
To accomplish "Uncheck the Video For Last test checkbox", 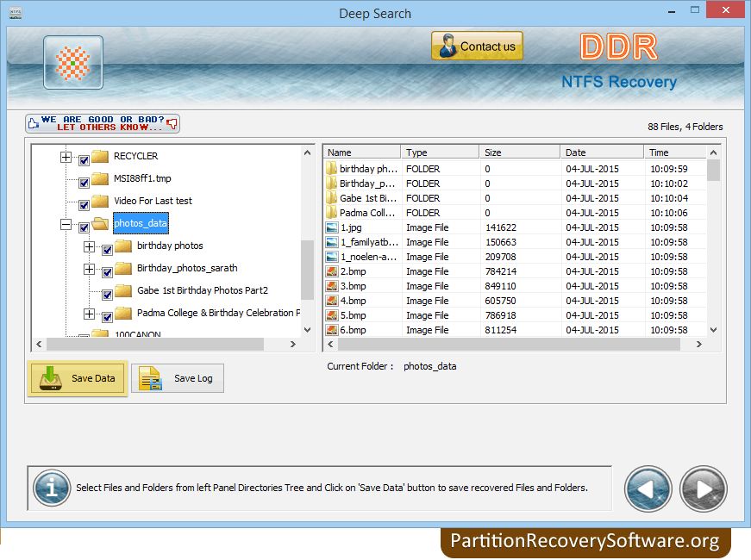I will click(x=84, y=205).
